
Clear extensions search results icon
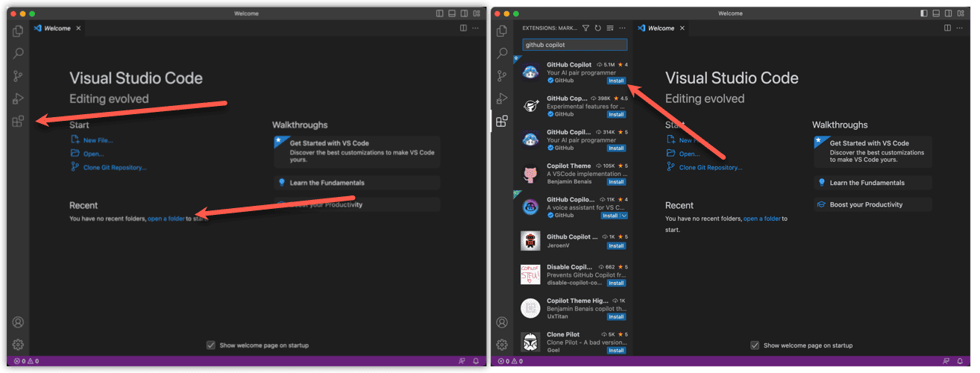[x=609, y=28]
